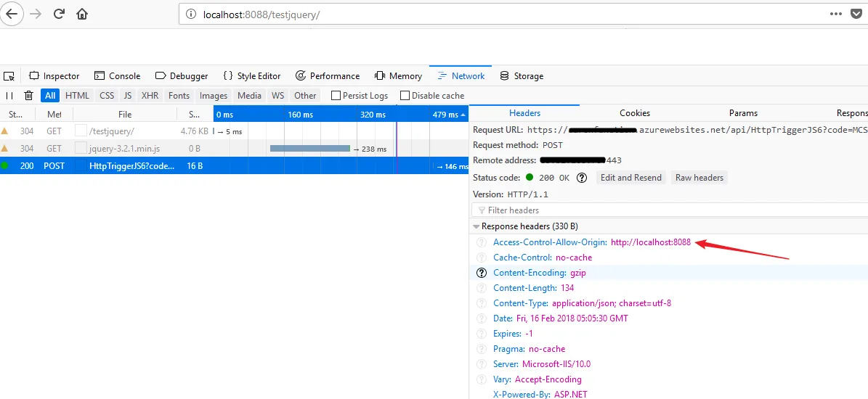Viewport: 868px width, 399px height.
Task: Focus the Filter headers input field
Action: 669,210
